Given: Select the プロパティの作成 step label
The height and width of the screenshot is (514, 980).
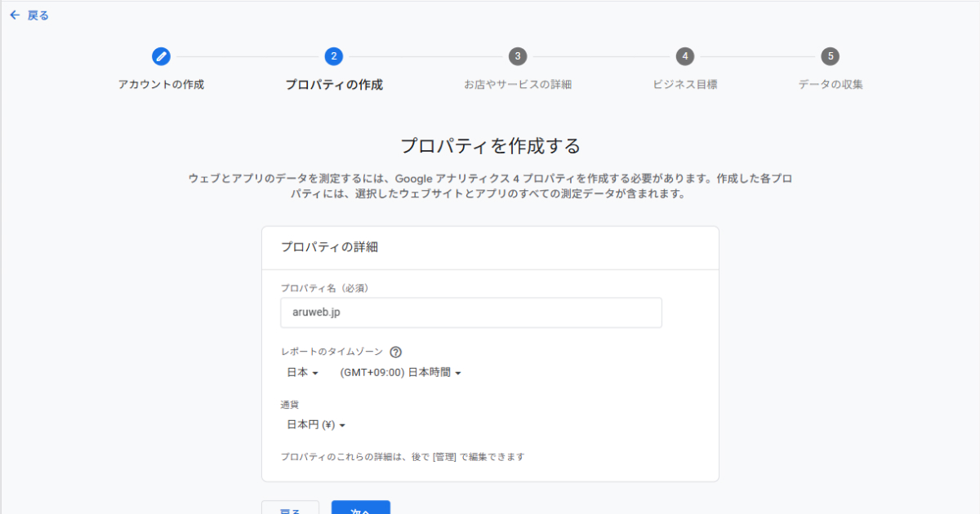Looking at the screenshot, I should coord(333,85).
